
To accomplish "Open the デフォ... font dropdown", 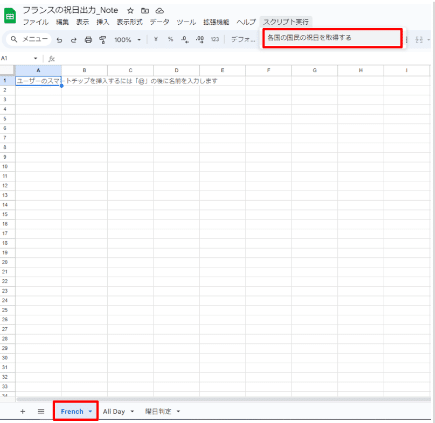I will pyautogui.click(x=243, y=39).
